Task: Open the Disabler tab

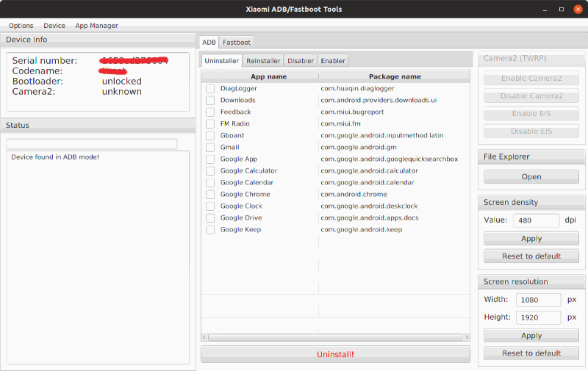Action: point(301,61)
